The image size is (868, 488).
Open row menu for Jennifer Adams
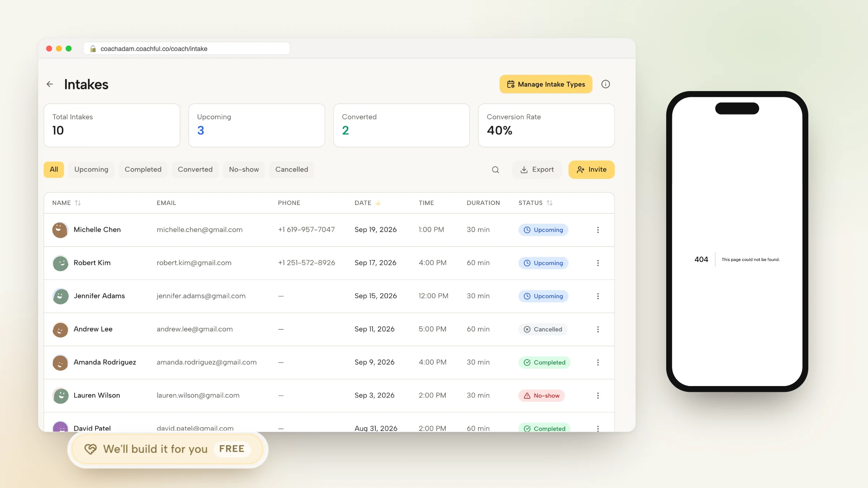point(598,296)
